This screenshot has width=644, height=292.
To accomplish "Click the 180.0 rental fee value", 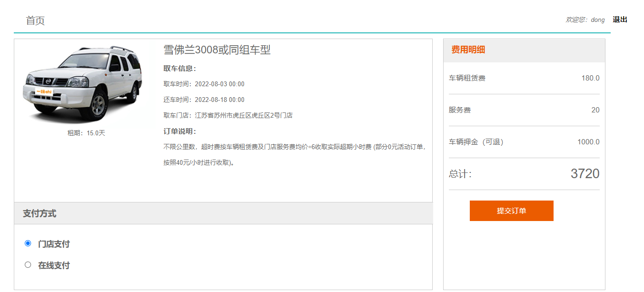I will coord(590,78).
